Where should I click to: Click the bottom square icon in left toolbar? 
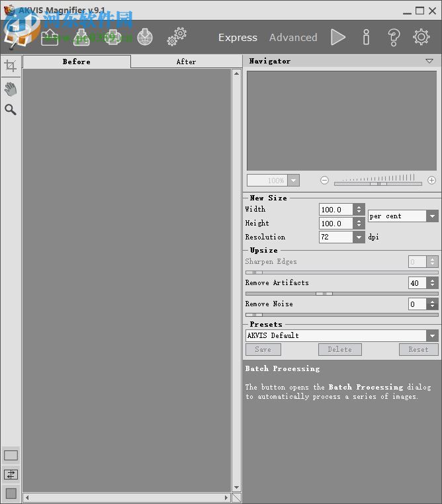[11, 493]
